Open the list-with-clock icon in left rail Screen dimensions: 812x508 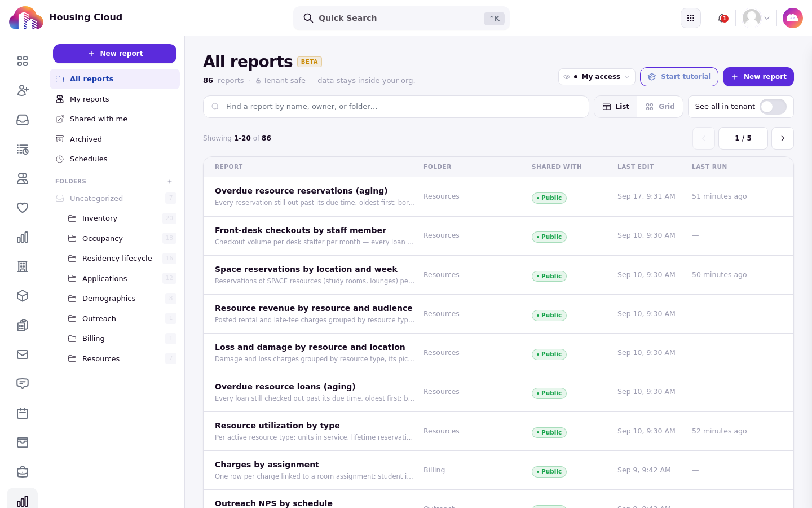coord(23,149)
